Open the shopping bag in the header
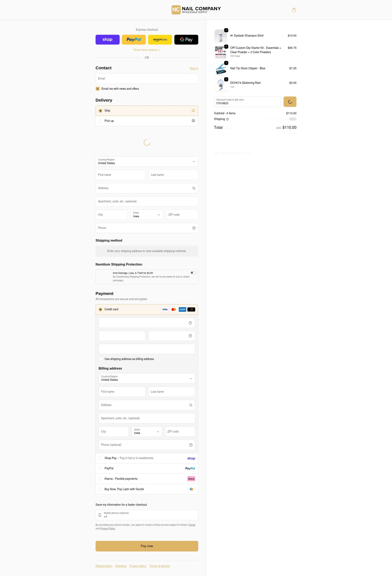 coord(294,10)
